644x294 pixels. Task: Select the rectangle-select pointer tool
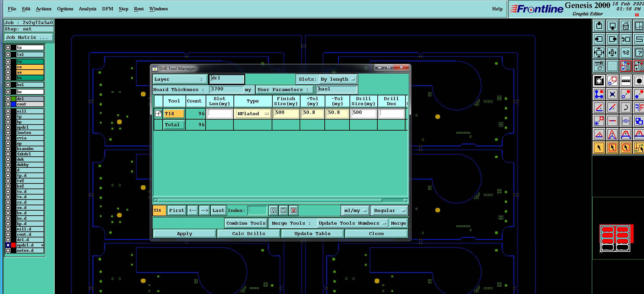612,148
